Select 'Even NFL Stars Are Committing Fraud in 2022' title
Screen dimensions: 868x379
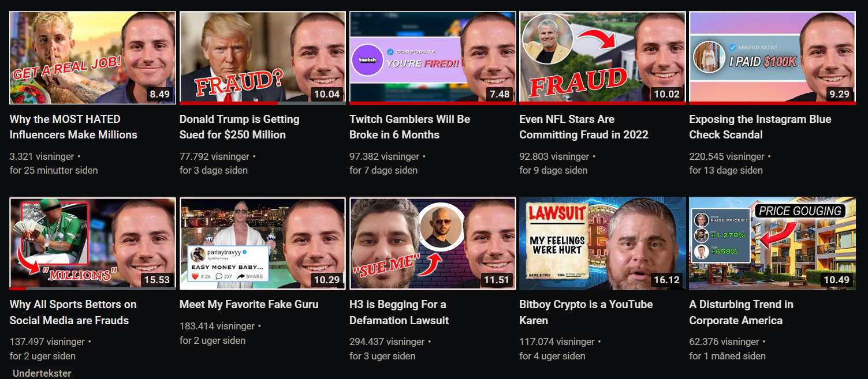584,127
